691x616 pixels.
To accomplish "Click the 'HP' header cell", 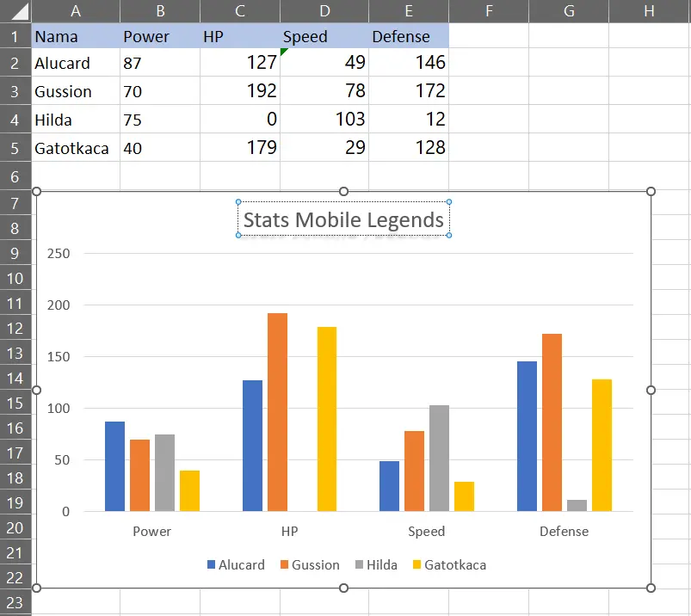I will pos(240,36).
